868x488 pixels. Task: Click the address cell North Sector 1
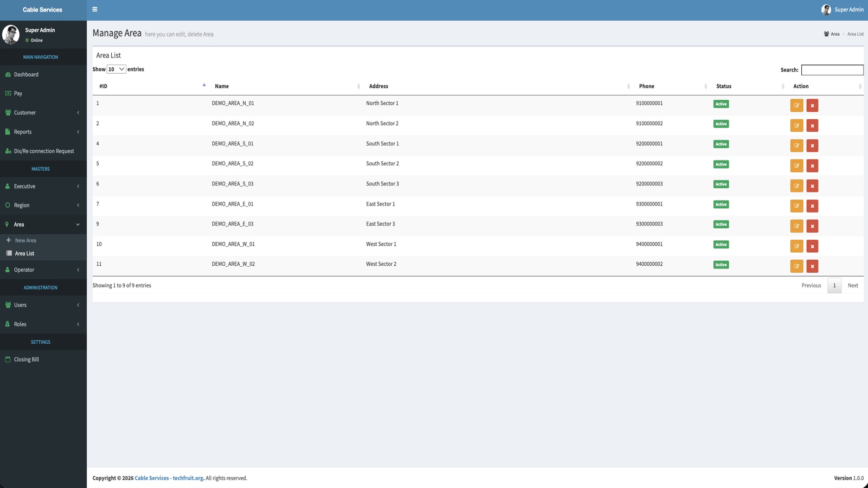click(382, 103)
